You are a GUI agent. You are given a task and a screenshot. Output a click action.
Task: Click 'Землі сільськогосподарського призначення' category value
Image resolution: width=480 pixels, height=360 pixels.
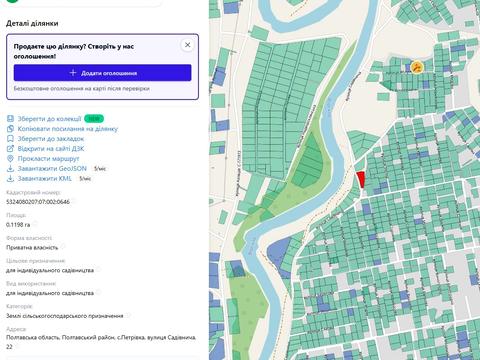pyautogui.click(x=65, y=316)
